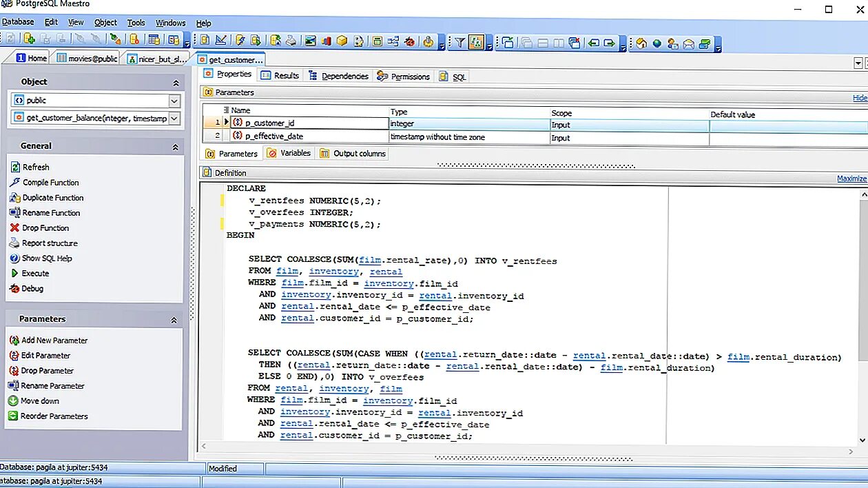Switch to the nicer_but_sl... tab

coord(157,59)
